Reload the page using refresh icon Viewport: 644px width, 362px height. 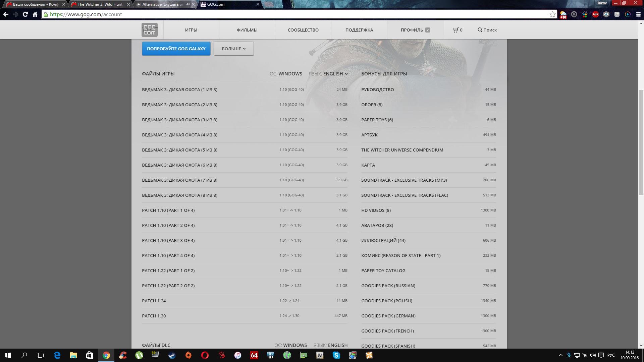(25, 14)
